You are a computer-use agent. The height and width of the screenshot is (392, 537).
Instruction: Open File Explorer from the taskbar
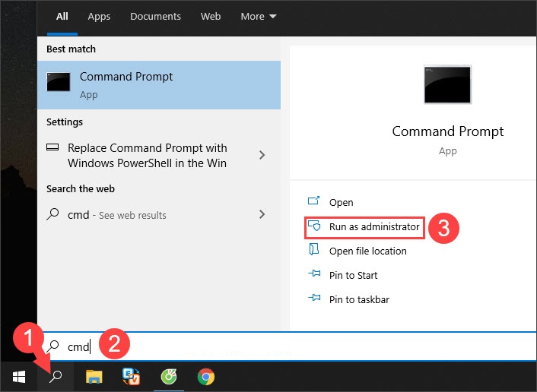coord(94,377)
